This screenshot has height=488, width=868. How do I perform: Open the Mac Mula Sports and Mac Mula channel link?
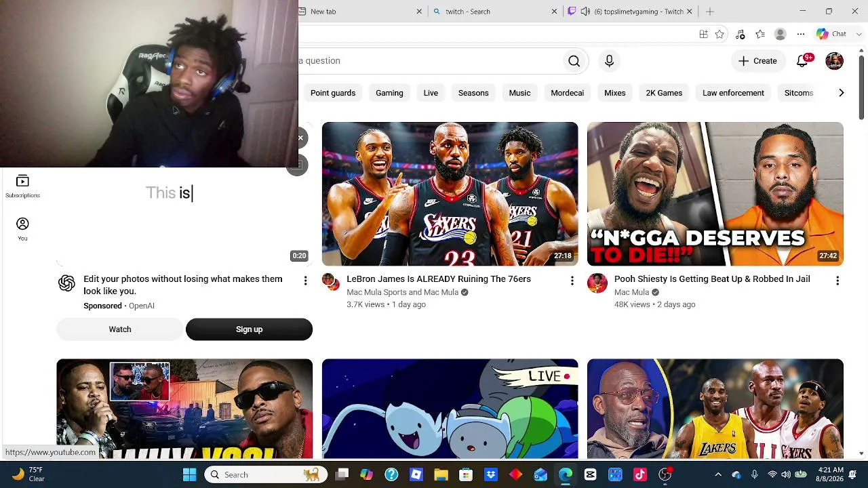coord(403,293)
